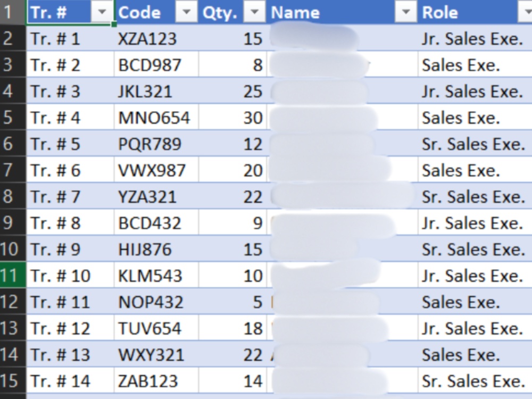Select code cell NOP432
Screen dimensions: 532x399
point(156,302)
